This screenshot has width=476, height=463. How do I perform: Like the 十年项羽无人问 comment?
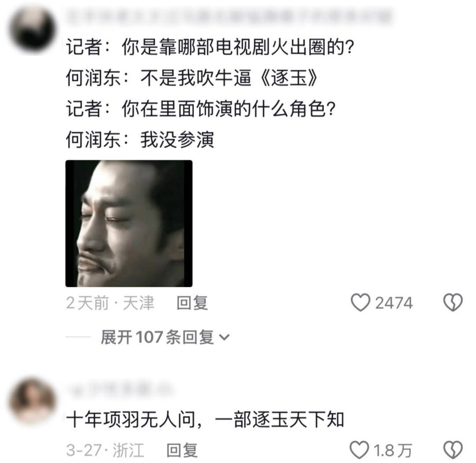coord(359,450)
